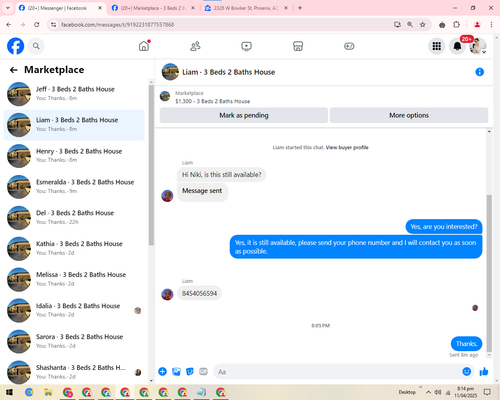
Task: Click the plus icon for more actions
Action: (162, 371)
